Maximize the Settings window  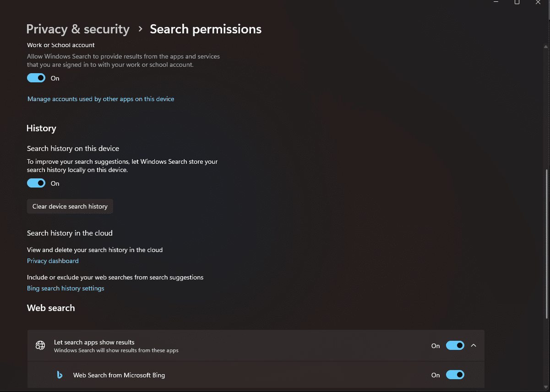517,2
